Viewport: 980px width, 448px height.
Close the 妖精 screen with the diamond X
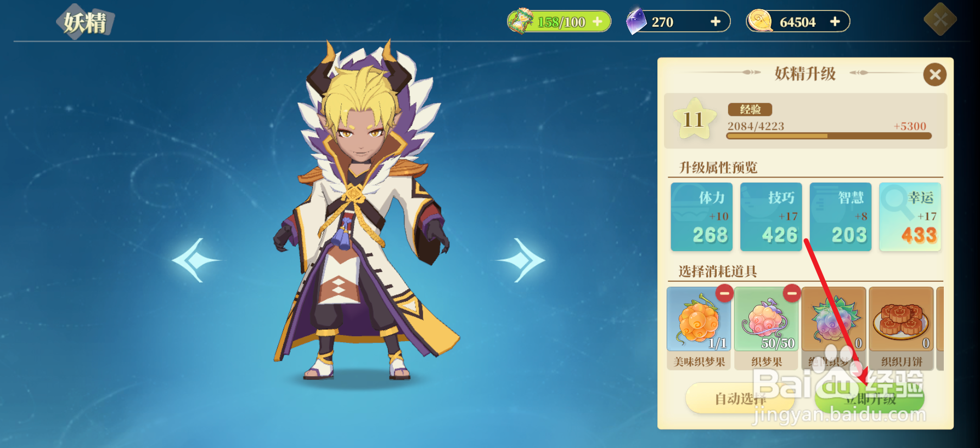point(940,20)
